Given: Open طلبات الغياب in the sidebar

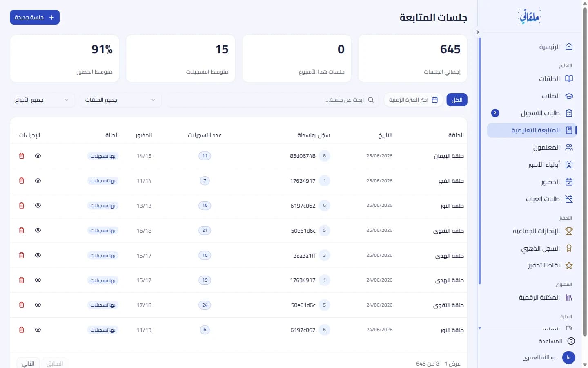Looking at the screenshot, I should pyautogui.click(x=532, y=199).
